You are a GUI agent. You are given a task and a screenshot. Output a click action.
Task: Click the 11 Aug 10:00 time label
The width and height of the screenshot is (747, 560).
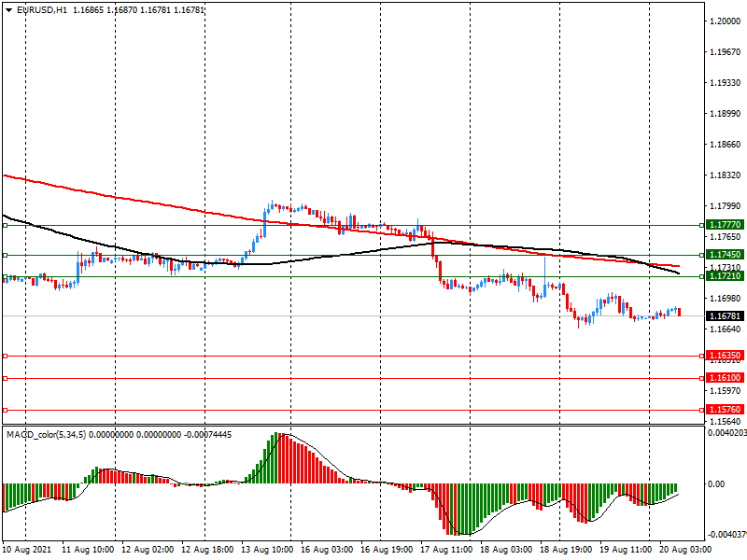click(88, 550)
